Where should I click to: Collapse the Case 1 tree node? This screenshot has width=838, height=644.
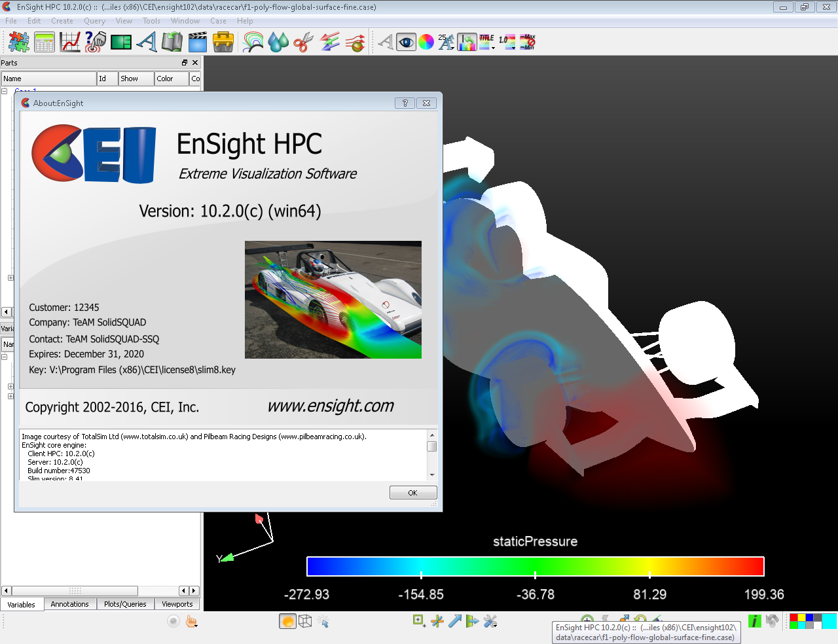5,91
